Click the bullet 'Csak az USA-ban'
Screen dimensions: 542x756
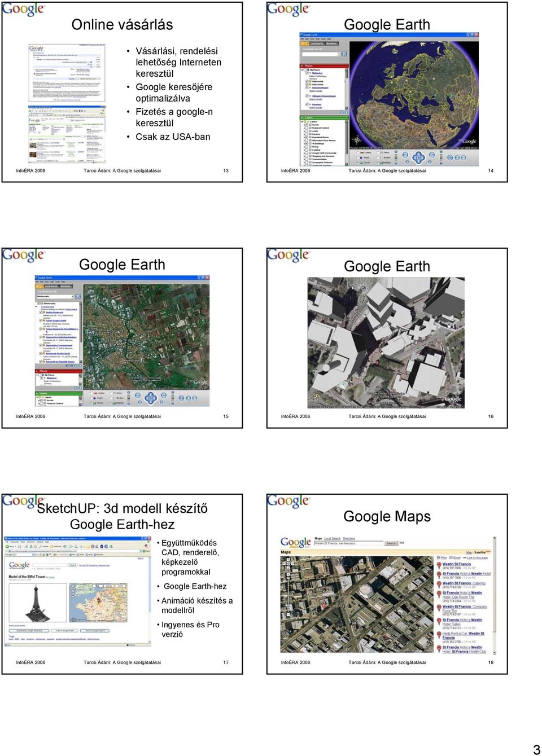point(173,137)
